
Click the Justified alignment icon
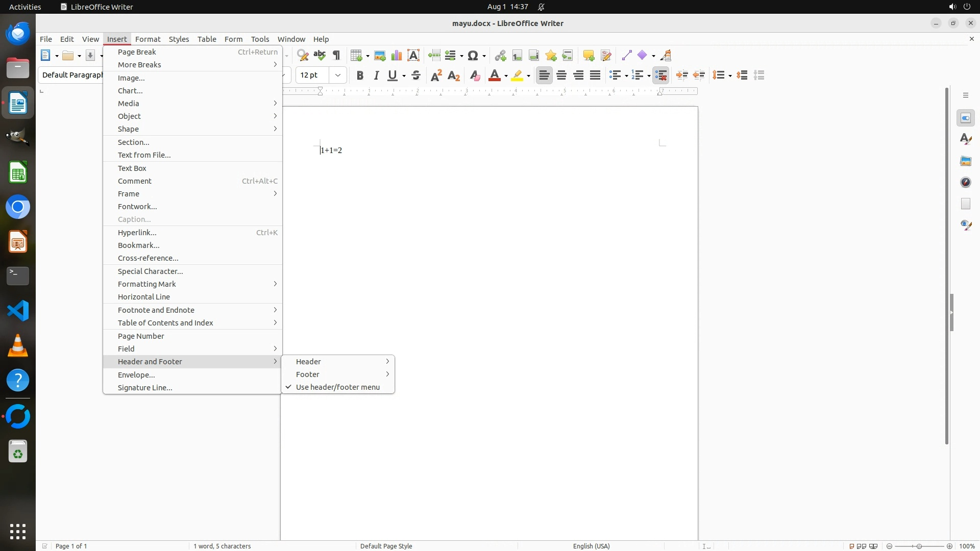595,76
